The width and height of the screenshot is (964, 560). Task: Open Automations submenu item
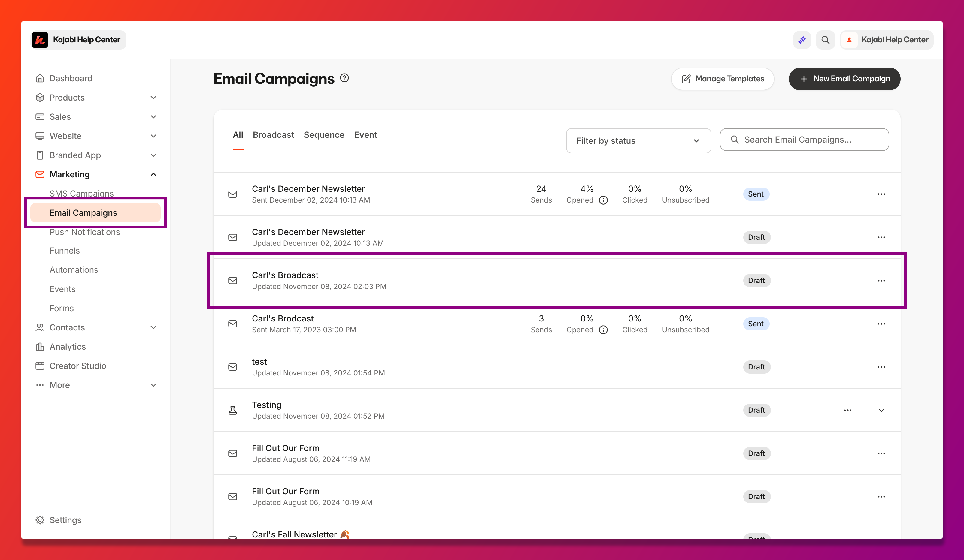tap(74, 270)
